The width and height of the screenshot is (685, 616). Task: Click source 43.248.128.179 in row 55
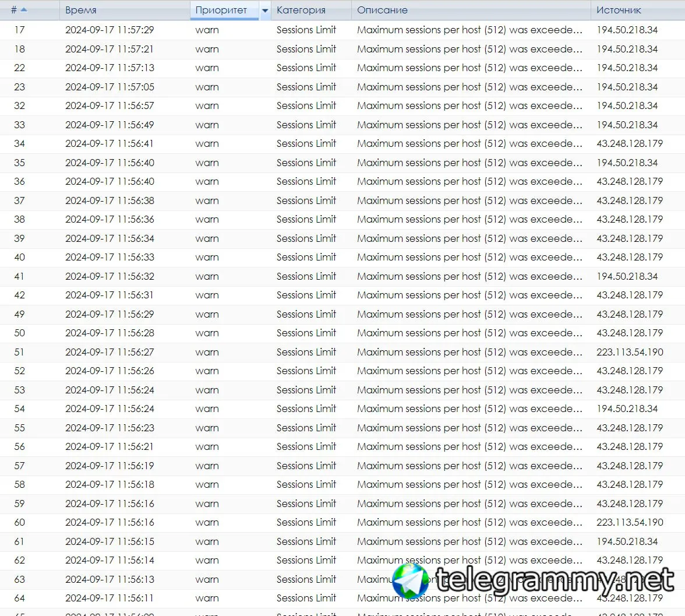click(630, 428)
